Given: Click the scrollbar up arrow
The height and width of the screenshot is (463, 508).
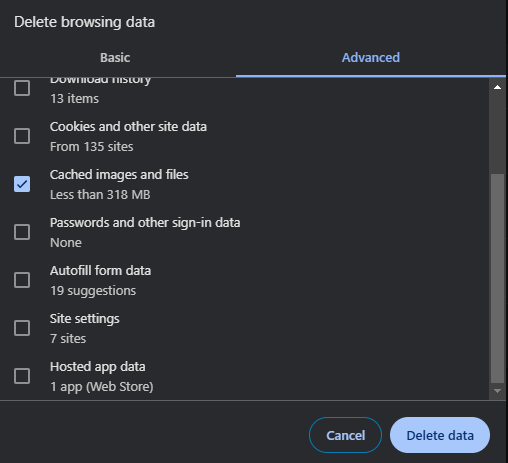Looking at the screenshot, I should point(497,87).
